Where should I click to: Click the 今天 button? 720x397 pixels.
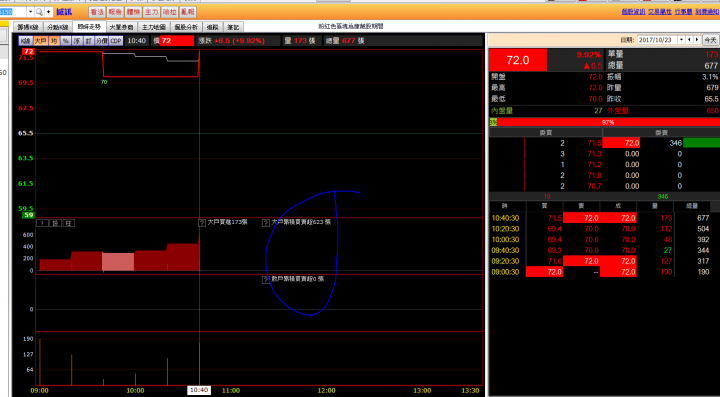(x=710, y=40)
